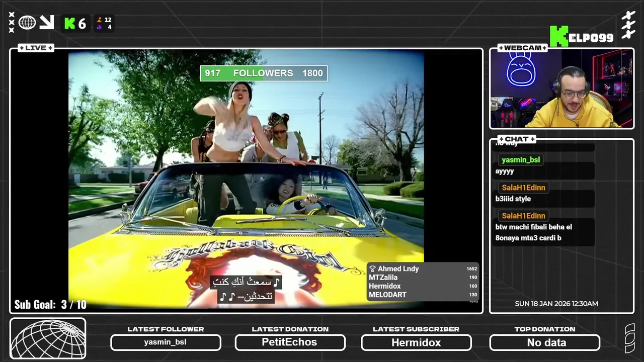Open the CHAT panel label

[517, 139]
